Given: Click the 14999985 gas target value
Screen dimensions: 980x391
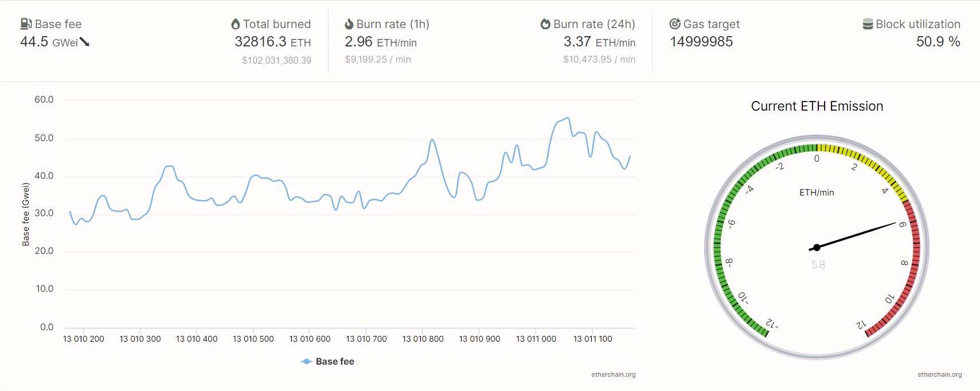Looking at the screenshot, I should 701,42.
